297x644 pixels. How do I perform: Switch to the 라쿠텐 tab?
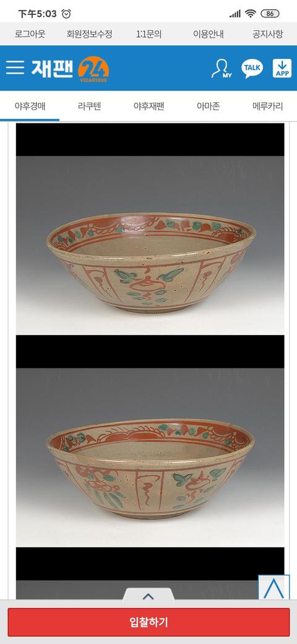[x=90, y=107]
